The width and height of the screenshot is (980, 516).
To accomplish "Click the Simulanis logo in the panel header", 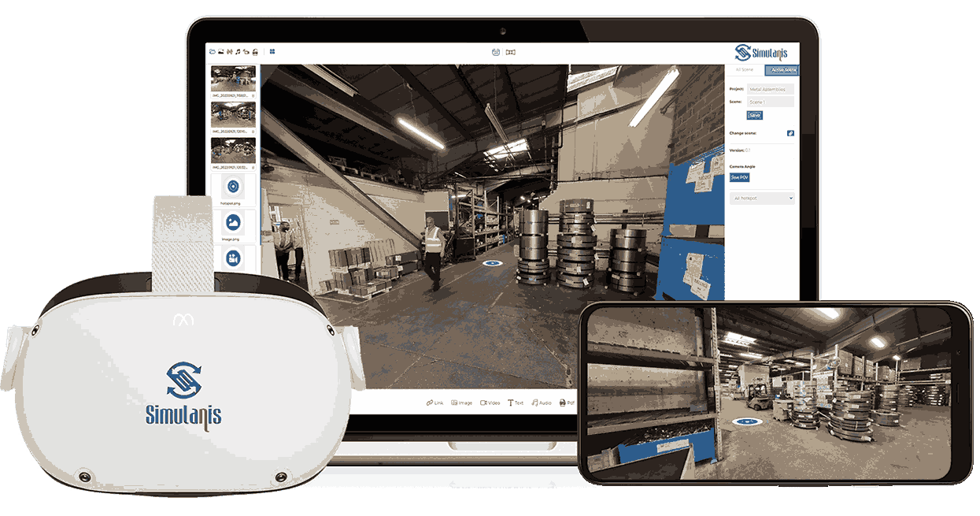I will tap(762, 53).
